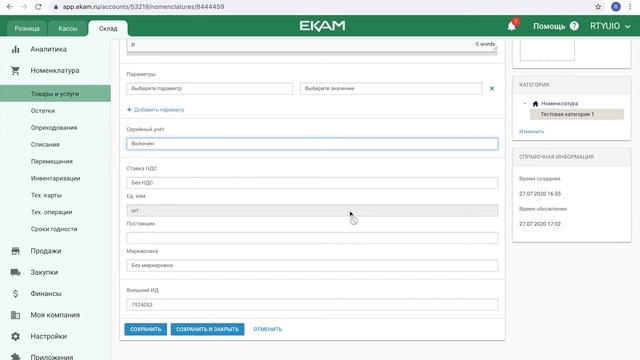The image size is (640, 360).
Task: Go back in browser history
Action: (10, 7)
